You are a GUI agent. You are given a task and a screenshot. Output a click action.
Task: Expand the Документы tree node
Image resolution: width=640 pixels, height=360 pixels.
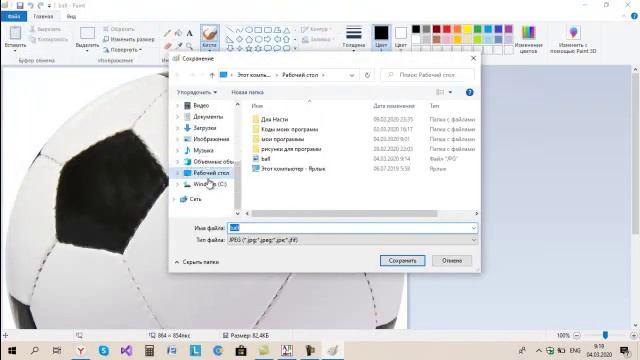click(178, 117)
